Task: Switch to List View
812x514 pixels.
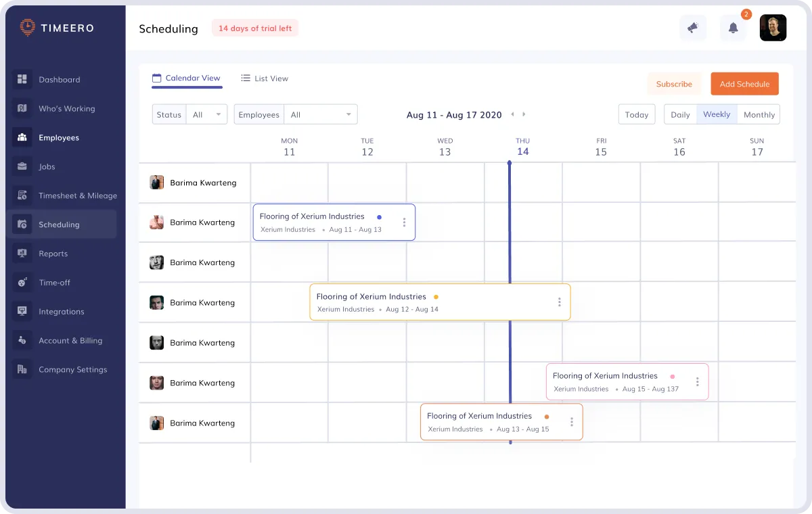Action: pyautogui.click(x=264, y=78)
